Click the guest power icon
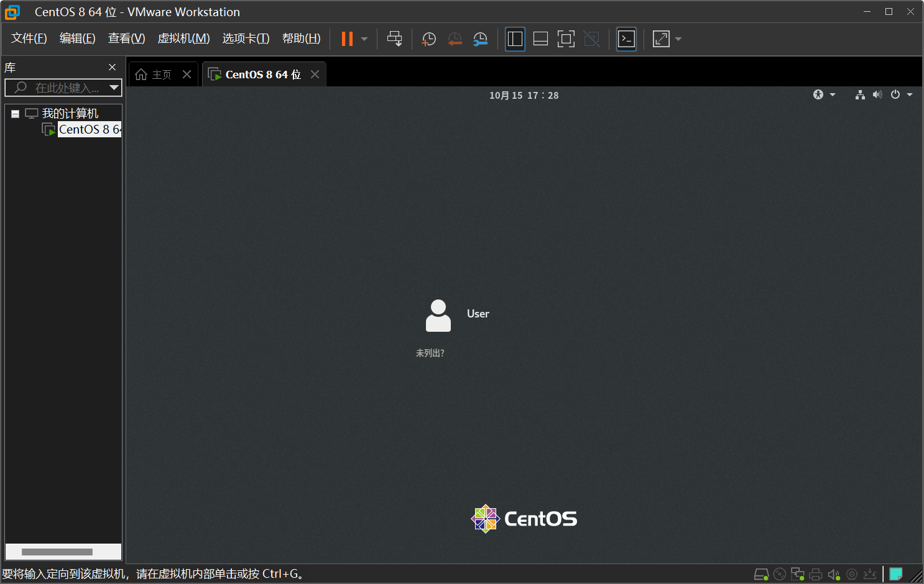This screenshot has height=584, width=924. [x=895, y=94]
